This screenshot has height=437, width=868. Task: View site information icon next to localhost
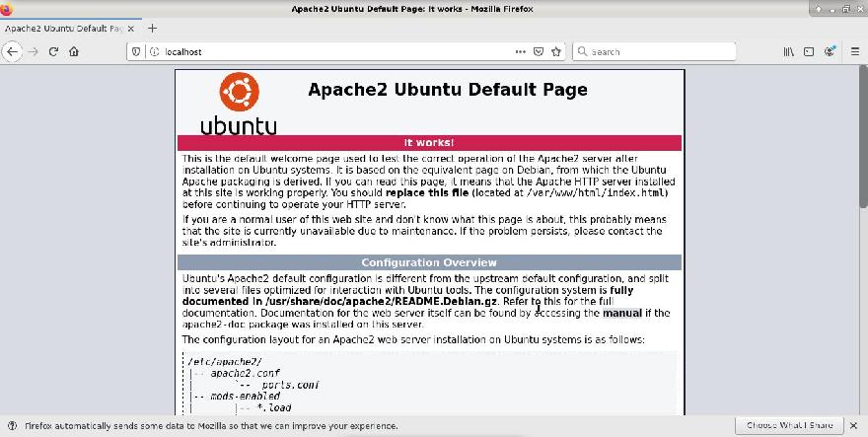(x=155, y=51)
